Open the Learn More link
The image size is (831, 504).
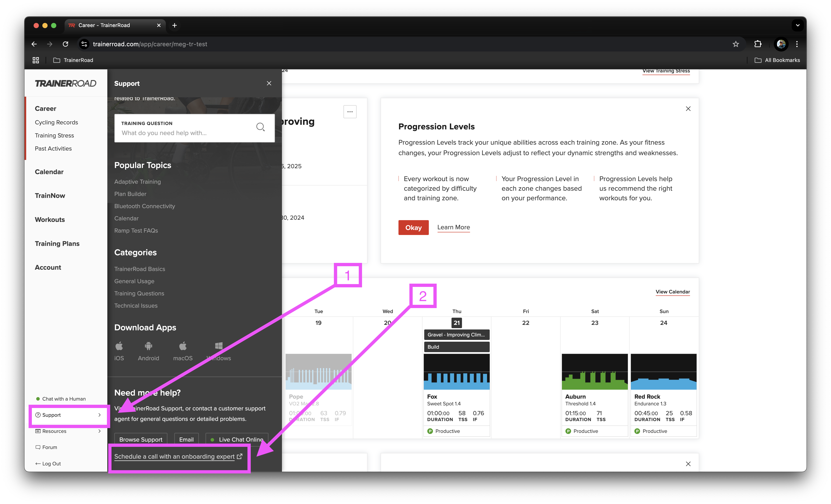pos(453,227)
